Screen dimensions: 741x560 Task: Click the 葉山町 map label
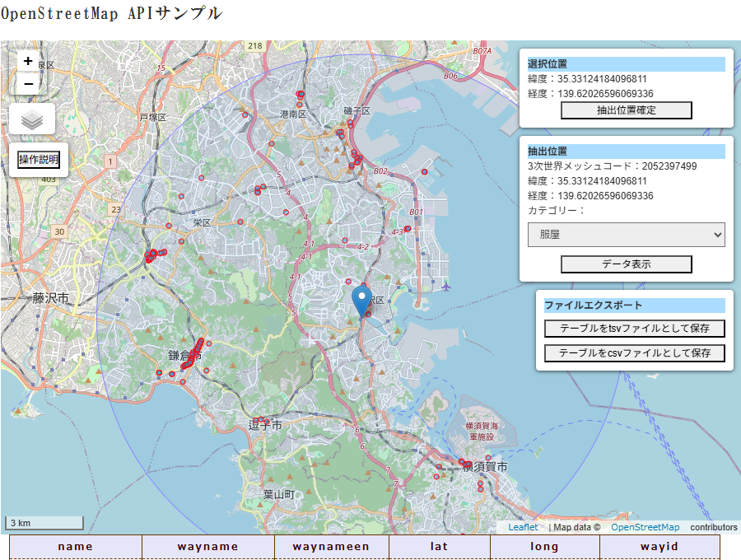[279, 494]
